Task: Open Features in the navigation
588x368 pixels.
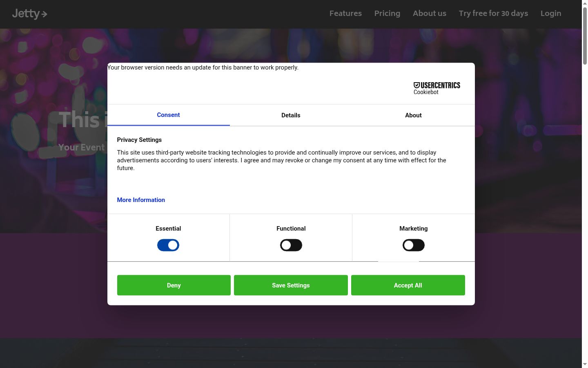Action: 345,13
